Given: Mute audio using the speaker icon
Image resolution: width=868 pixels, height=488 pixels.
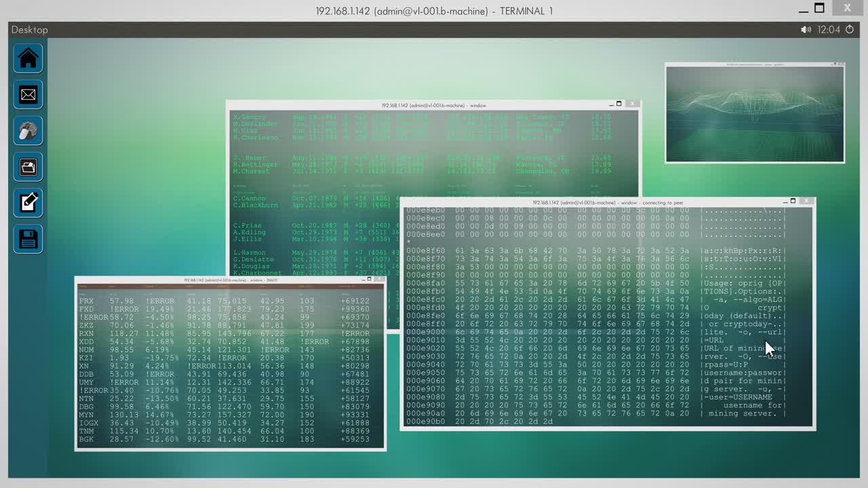Looking at the screenshot, I should pos(806,30).
